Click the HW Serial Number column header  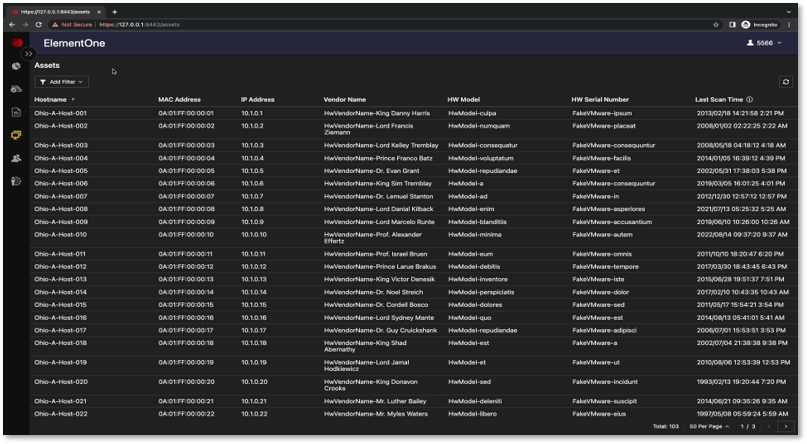(600, 100)
